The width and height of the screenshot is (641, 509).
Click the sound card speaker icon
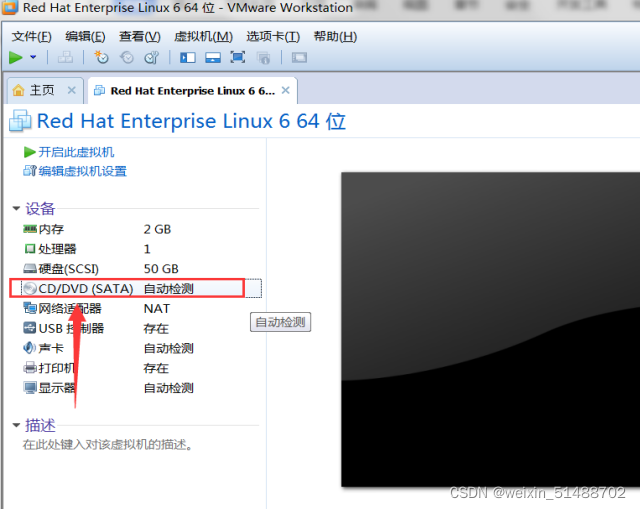pyautogui.click(x=29, y=348)
